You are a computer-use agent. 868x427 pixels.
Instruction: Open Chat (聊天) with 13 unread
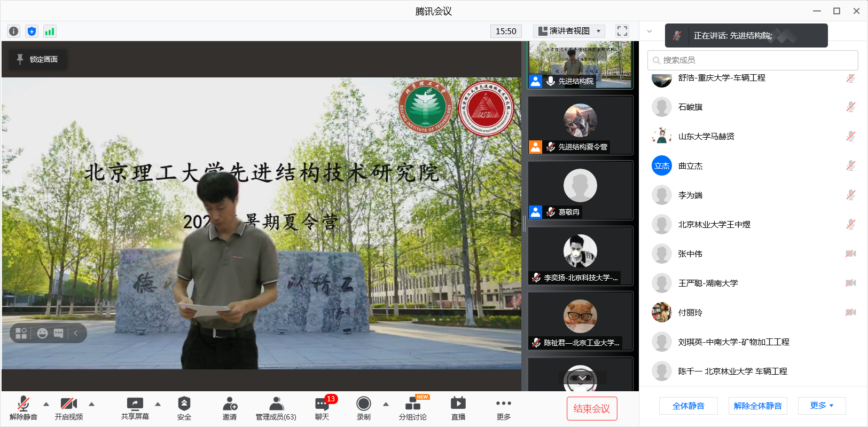322,408
